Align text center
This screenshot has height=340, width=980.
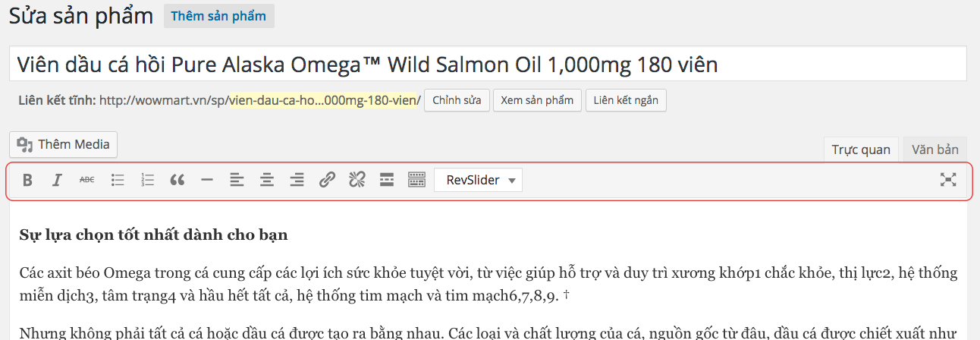267,180
